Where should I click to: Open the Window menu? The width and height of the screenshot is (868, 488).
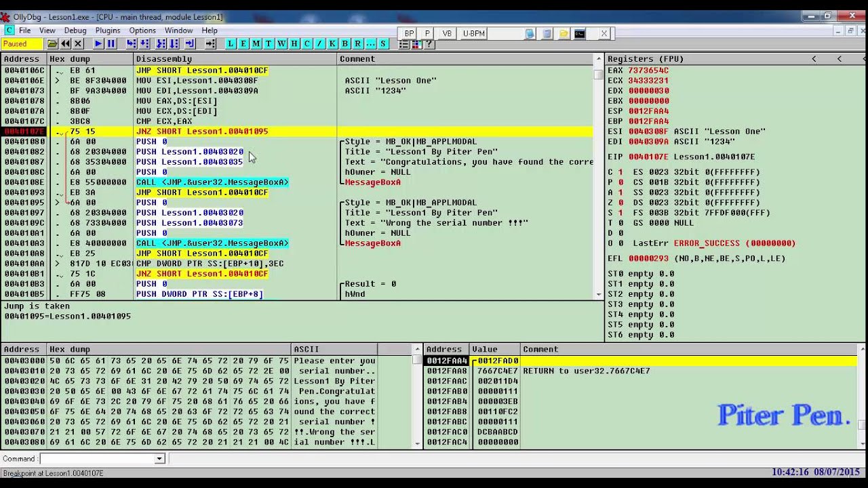[179, 30]
